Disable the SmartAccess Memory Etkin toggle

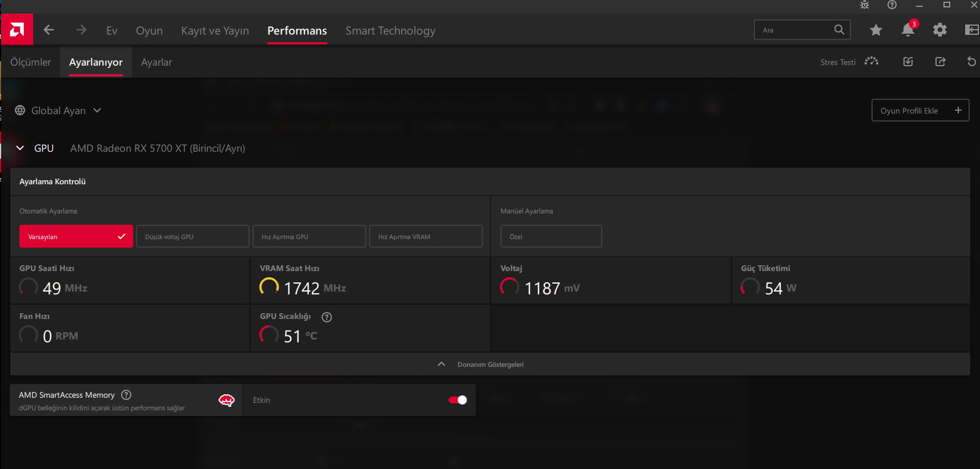pos(458,400)
